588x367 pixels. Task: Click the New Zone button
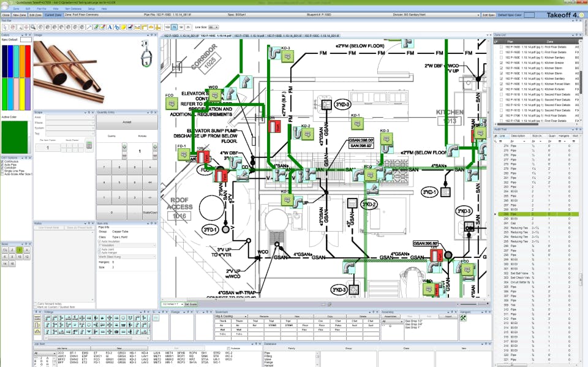click(19, 14)
